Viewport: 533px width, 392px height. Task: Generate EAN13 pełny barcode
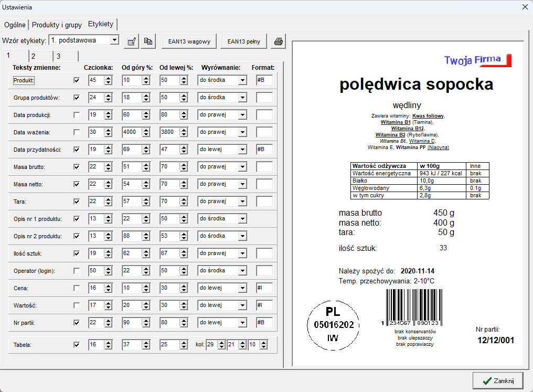click(x=244, y=41)
